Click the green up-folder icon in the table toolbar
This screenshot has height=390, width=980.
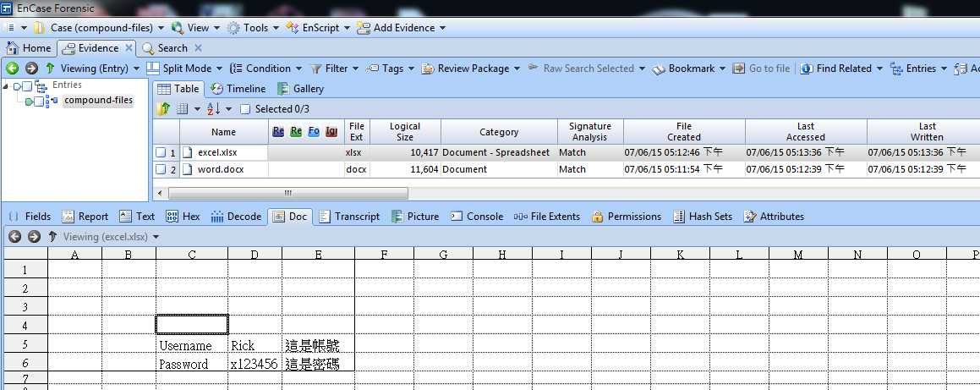pyautogui.click(x=164, y=109)
